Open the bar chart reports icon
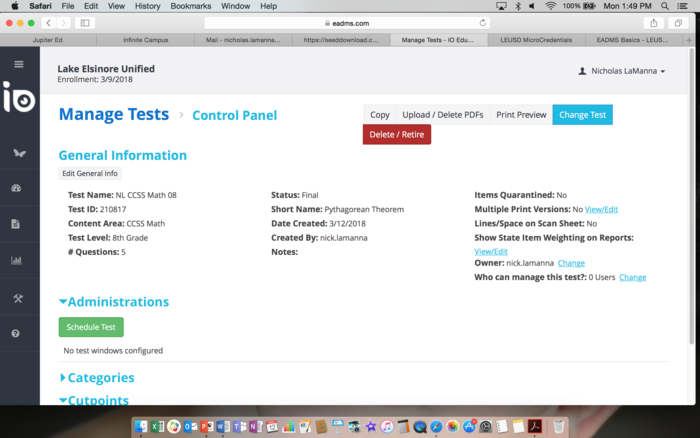 [x=17, y=261]
